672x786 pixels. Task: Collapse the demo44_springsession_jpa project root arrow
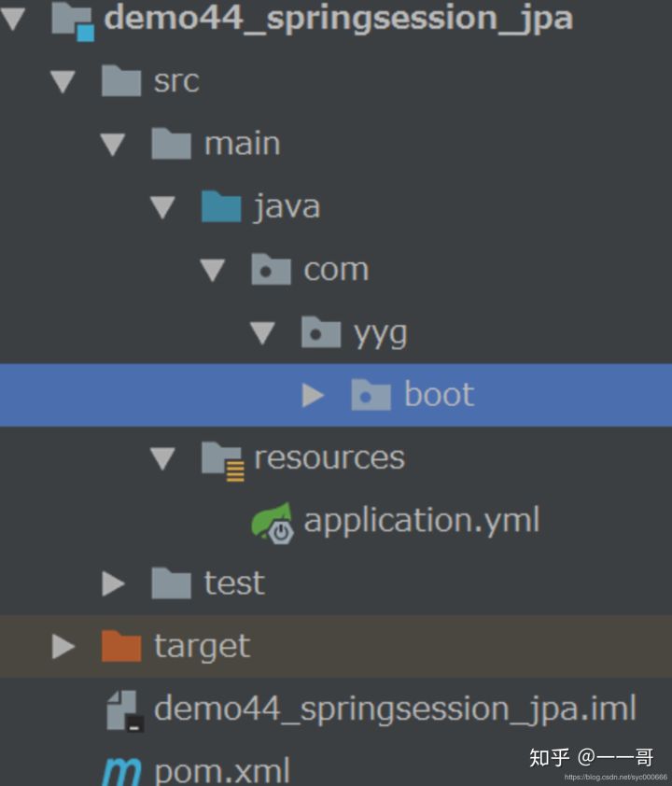pos(12,19)
